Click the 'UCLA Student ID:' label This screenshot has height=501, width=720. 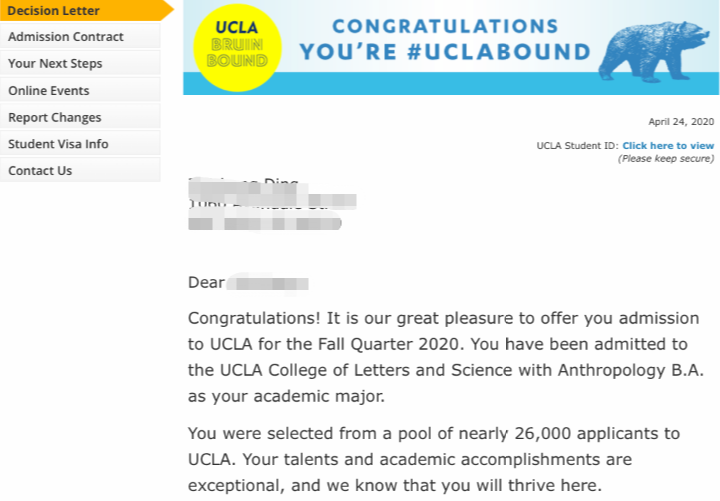point(578,146)
